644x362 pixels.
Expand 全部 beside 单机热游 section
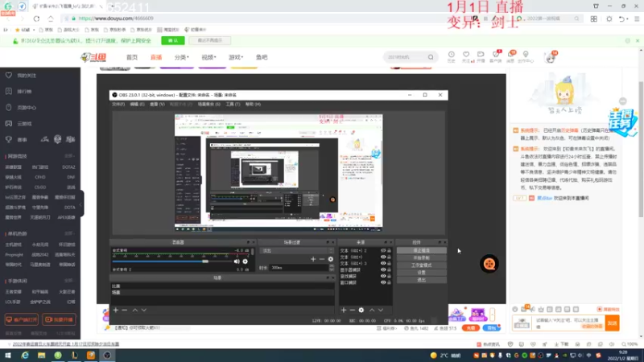click(x=69, y=233)
